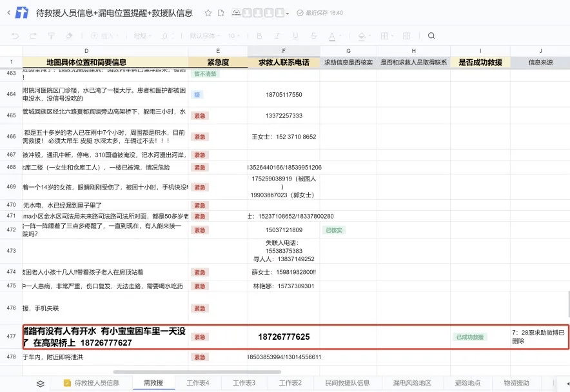Image resolution: width=570 pixels, height=392 pixels.
Task: Click the insert plus icon
Action: [x=94, y=35]
